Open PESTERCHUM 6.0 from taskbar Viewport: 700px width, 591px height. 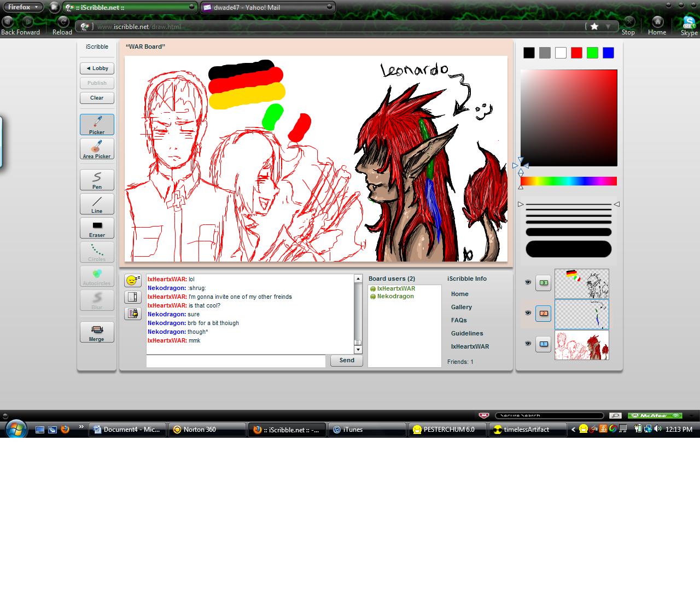[x=447, y=430]
